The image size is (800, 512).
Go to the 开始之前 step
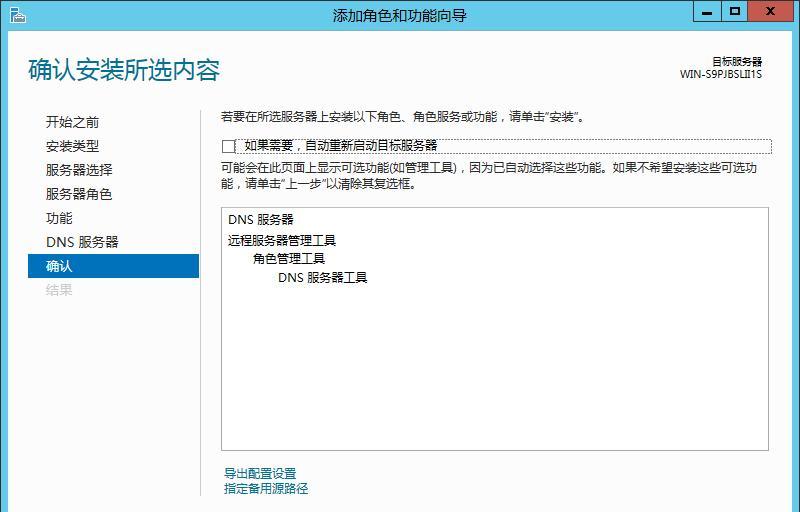72,122
